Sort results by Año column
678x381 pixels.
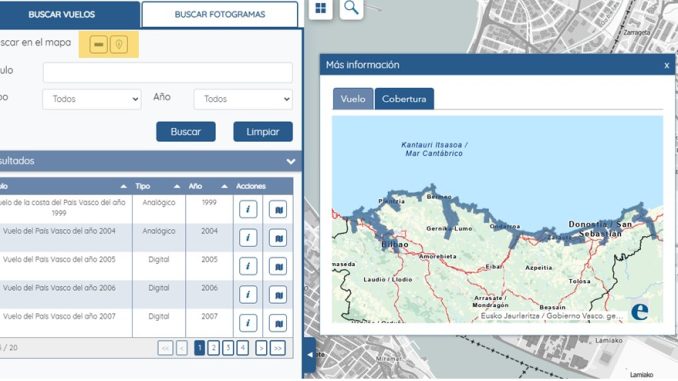point(224,186)
